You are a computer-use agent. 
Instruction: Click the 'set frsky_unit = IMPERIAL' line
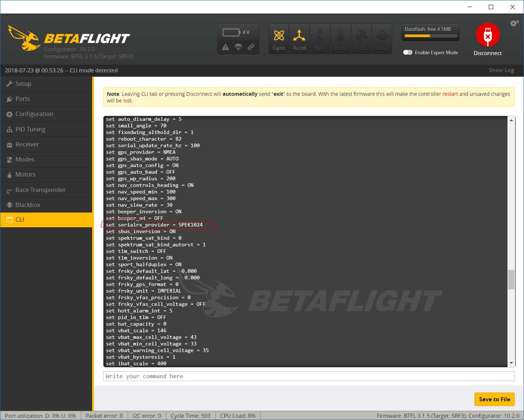(143, 291)
